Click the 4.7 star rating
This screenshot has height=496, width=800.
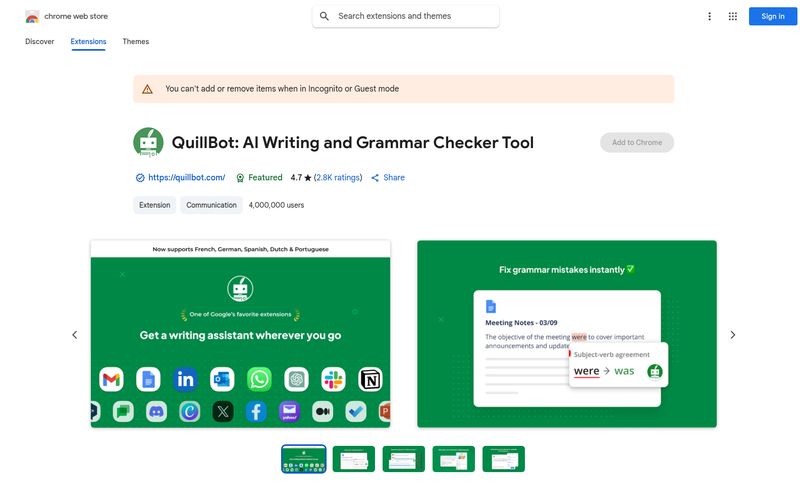pos(301,178)
